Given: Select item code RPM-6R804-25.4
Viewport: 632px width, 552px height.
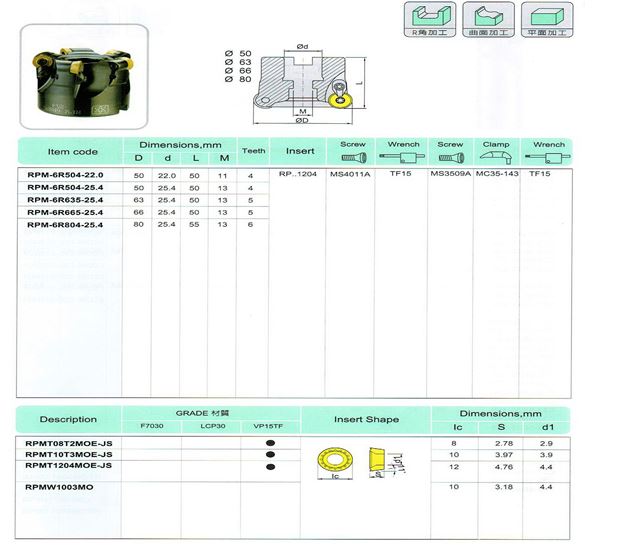Looking at the screenshot, I should click(x=65, y=225).
